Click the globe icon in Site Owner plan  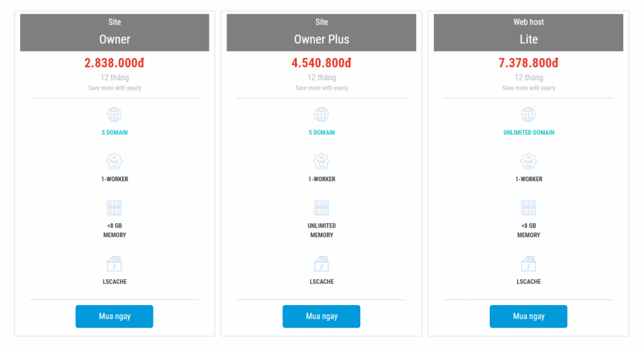pyautogui.click(x=114, y=114)
